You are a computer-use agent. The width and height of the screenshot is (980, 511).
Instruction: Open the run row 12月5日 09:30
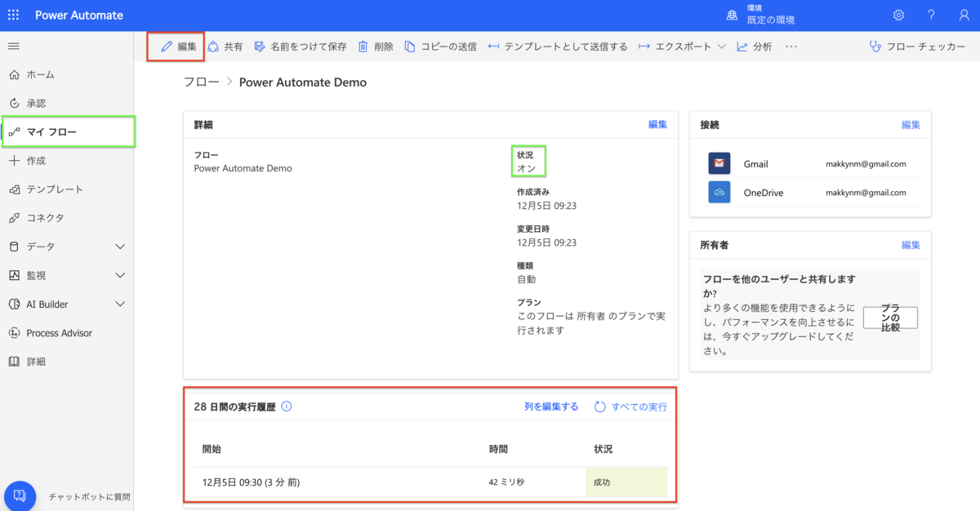(x=430, y=482)
